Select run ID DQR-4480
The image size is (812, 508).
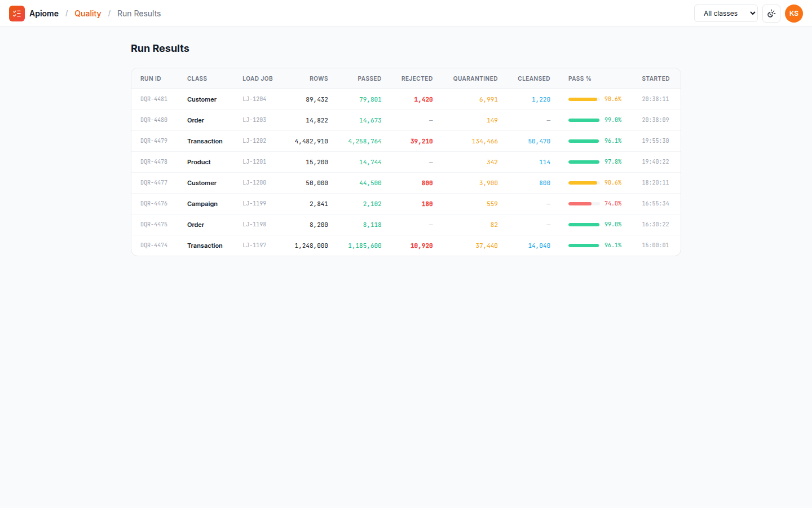[154, 120]
